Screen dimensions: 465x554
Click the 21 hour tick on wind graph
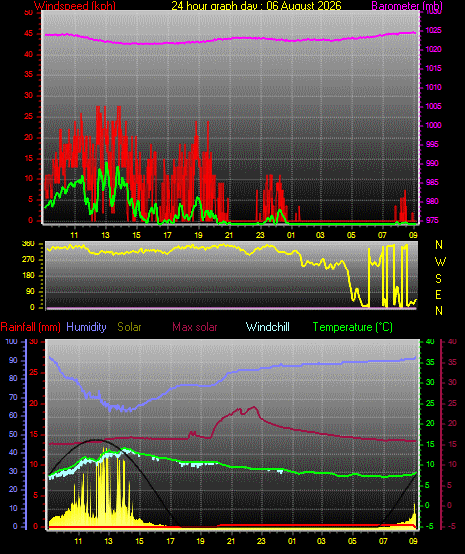coord(229,235)
